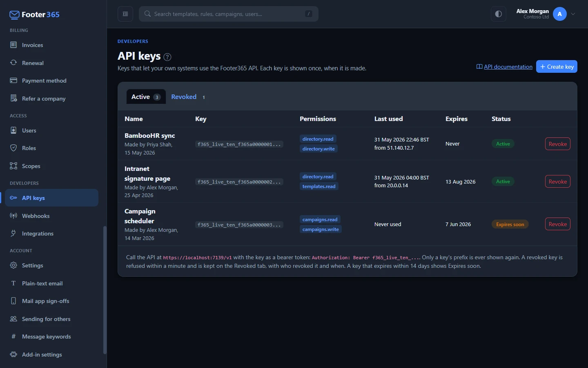Open the help icon beside API keys

click(x=167, y=57)
